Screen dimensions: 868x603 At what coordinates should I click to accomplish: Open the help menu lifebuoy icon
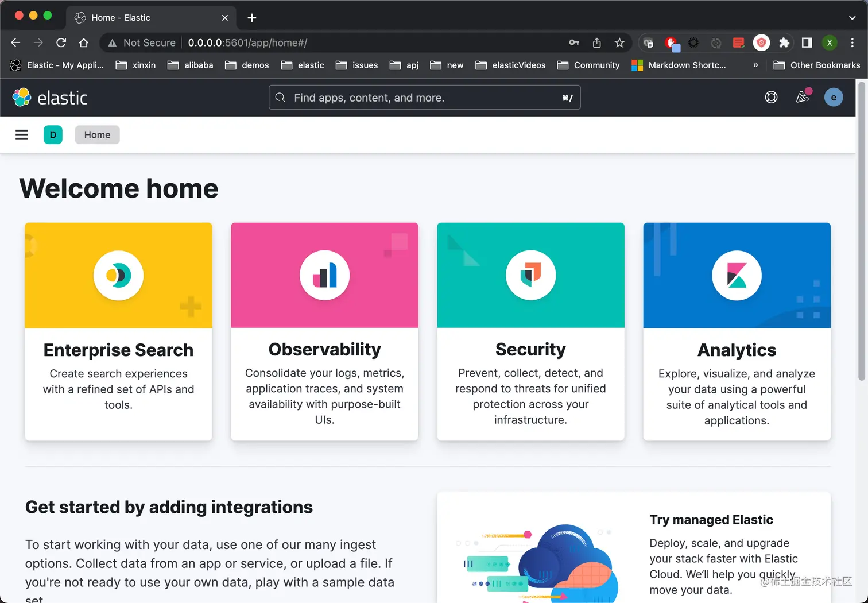coord(771,98)
